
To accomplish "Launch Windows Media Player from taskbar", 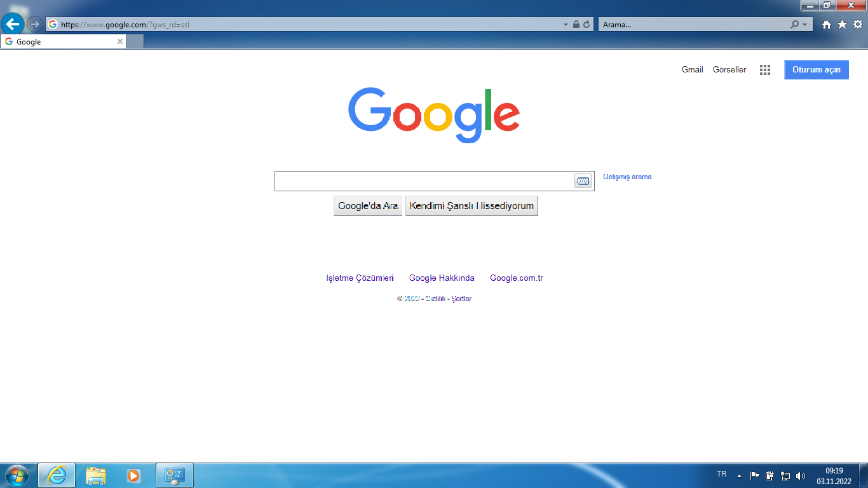I will pos(135,475).
